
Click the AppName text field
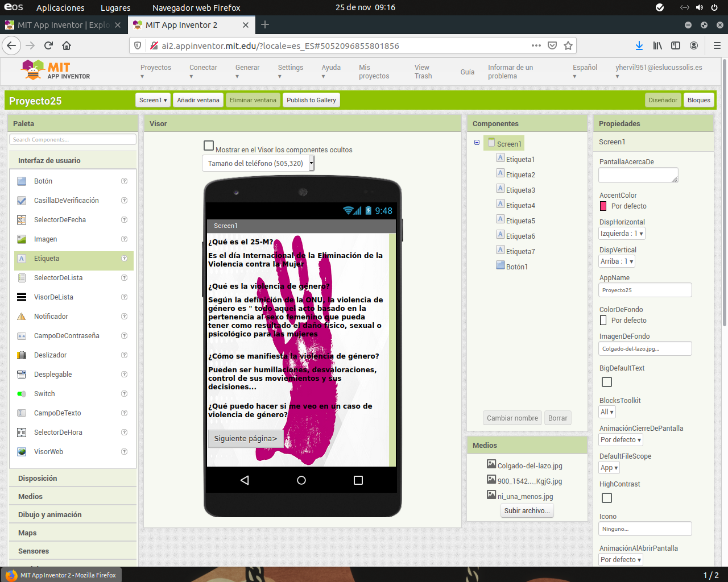tap(646, 290)
